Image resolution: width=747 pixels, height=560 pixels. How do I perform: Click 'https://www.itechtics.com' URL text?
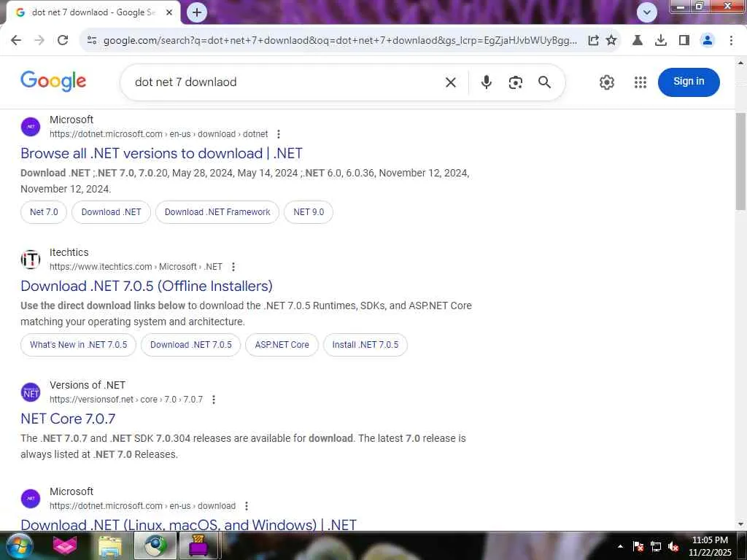click(101, 267)
